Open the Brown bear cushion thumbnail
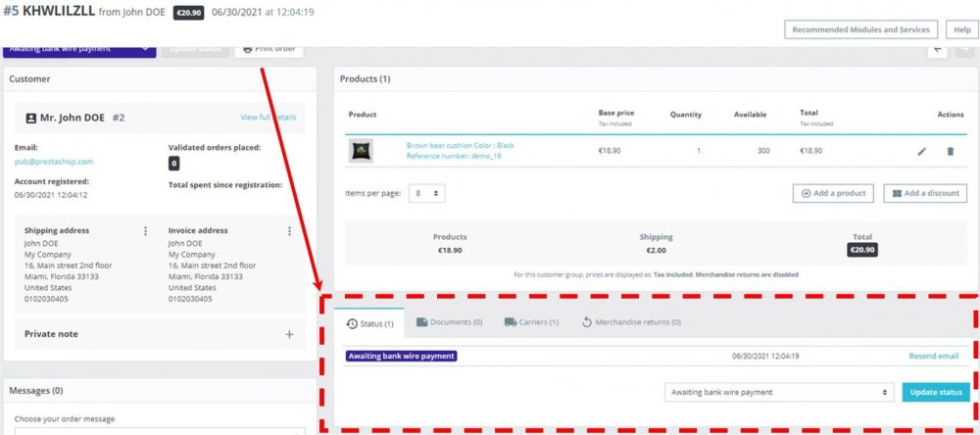The height and width of the screenshot is (435, 980). tap(361, 151)
